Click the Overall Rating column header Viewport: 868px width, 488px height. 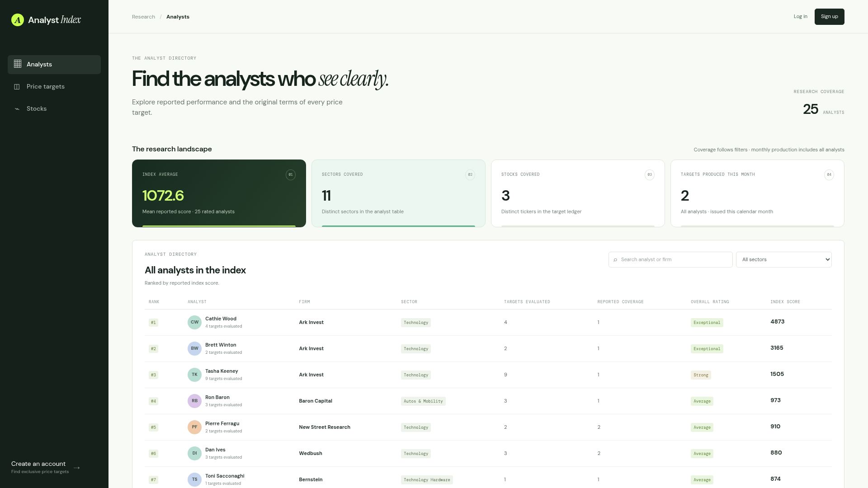tap(709, 302)
